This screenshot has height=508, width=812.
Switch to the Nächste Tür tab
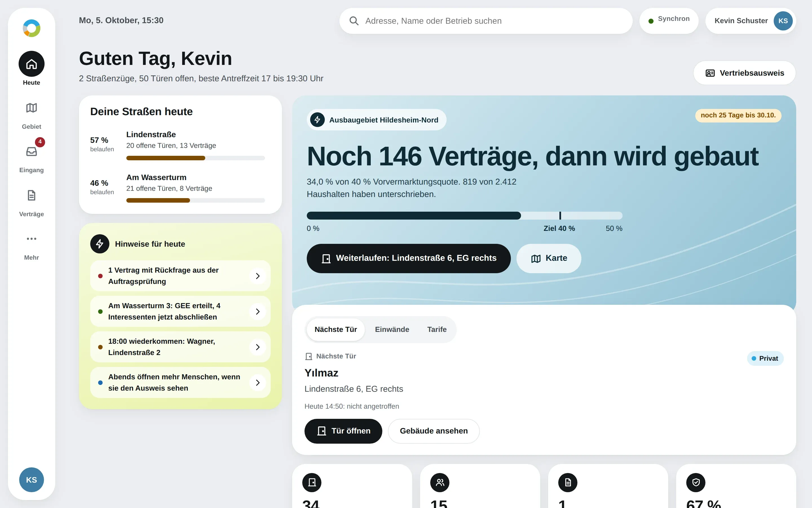(x=336, y=330)
